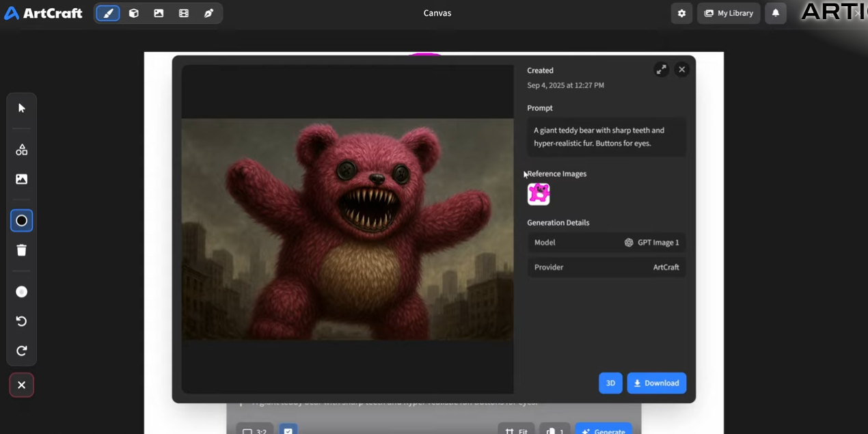Image resolution: width=868 pixels, height=434 pixels.
Task: Select the circle brush tool
Action: (22, 221)
